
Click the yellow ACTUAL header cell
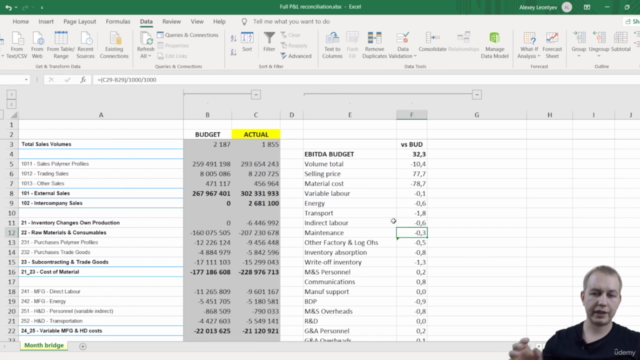(x=256, y=134)
